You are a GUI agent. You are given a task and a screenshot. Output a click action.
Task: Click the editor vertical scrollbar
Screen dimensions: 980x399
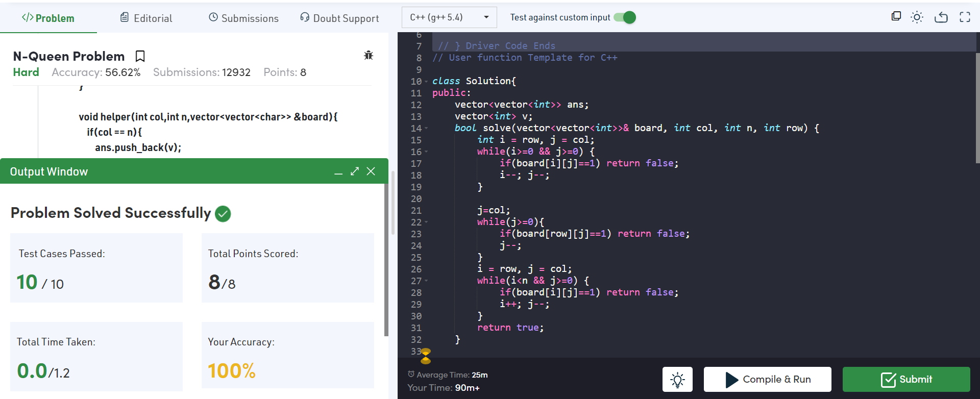click(977, 107)
